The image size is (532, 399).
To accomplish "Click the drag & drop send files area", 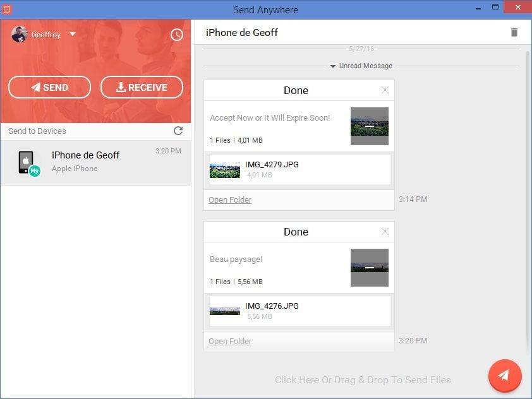I will tap(363, 380).
